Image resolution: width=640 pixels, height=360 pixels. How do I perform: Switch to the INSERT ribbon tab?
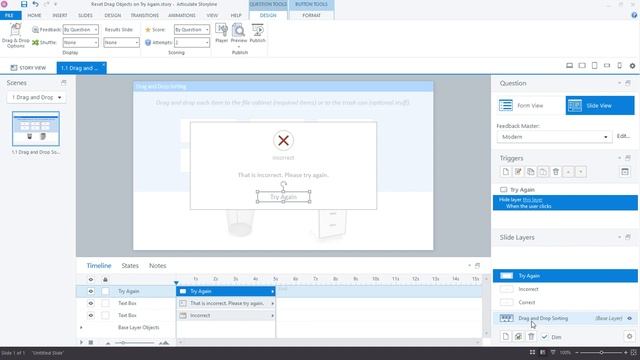click(x=60, y=16)
